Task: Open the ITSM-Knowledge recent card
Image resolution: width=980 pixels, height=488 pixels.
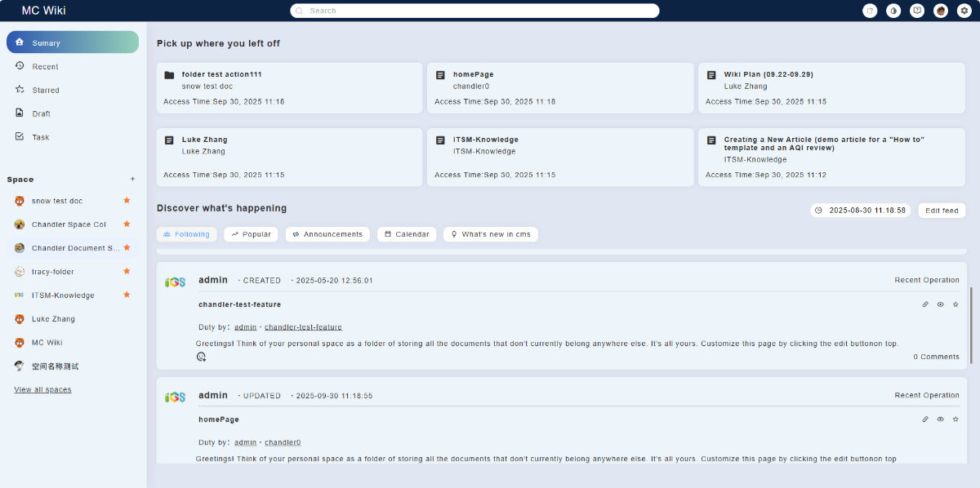Action: click(560, 157)
